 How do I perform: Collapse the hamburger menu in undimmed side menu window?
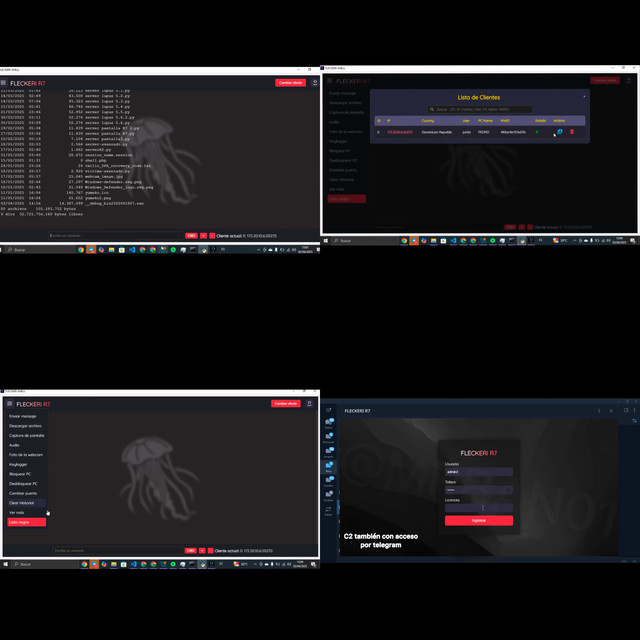[9, 404]
